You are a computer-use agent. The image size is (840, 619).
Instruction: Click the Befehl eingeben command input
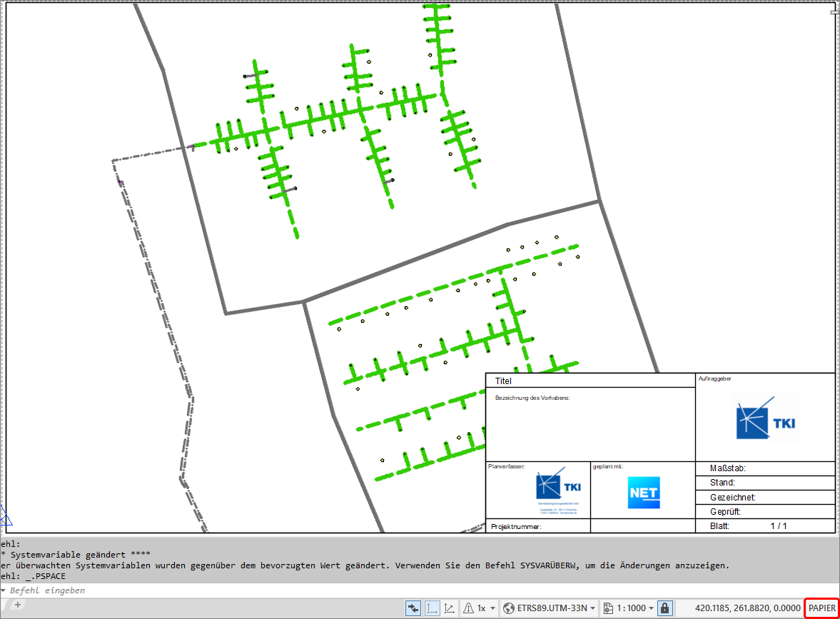tap(418, 590)
